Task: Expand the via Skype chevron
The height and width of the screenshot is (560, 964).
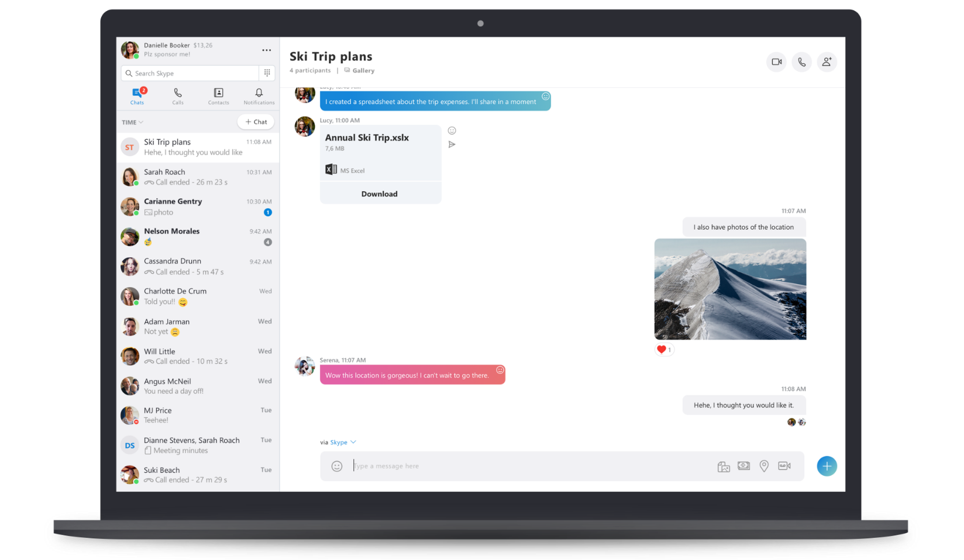Action: tap(354, 442)
